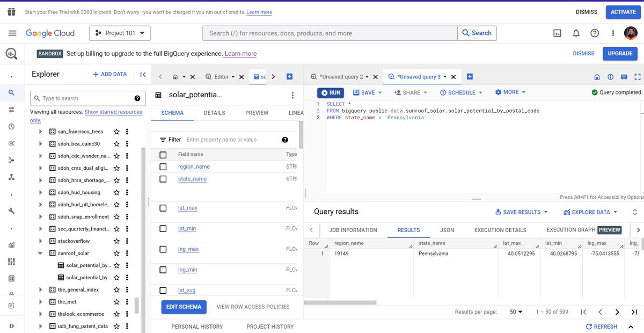Viewport: 644px width, 333px height.
Task: Star the stackoverflow dataset
Action: (x=116, y=241)
